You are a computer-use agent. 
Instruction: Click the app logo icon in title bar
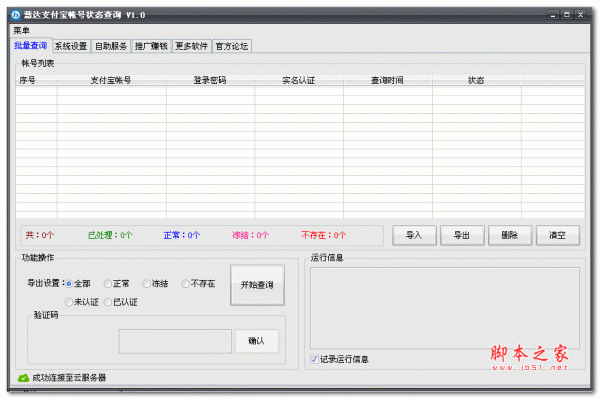[x=15, y=15]
